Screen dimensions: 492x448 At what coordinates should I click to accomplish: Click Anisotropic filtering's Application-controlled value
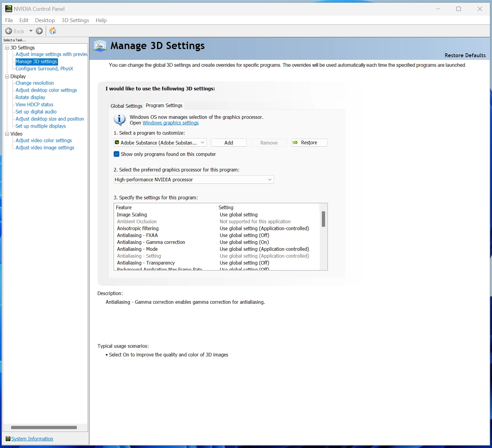264,228
